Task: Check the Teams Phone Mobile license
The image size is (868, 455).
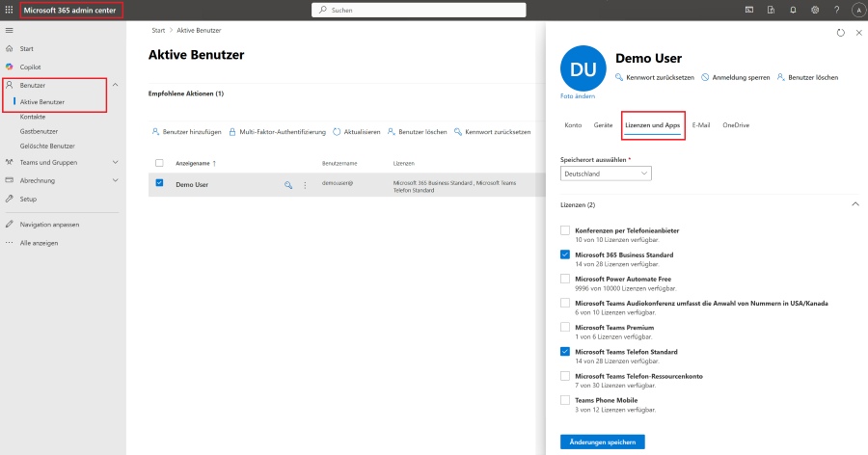Action: coord(564,400)
